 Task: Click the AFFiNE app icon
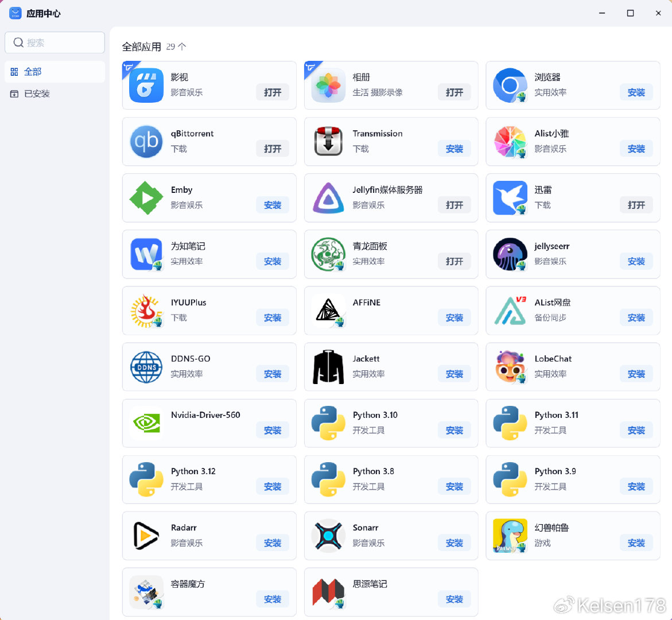tap(328, 311)
